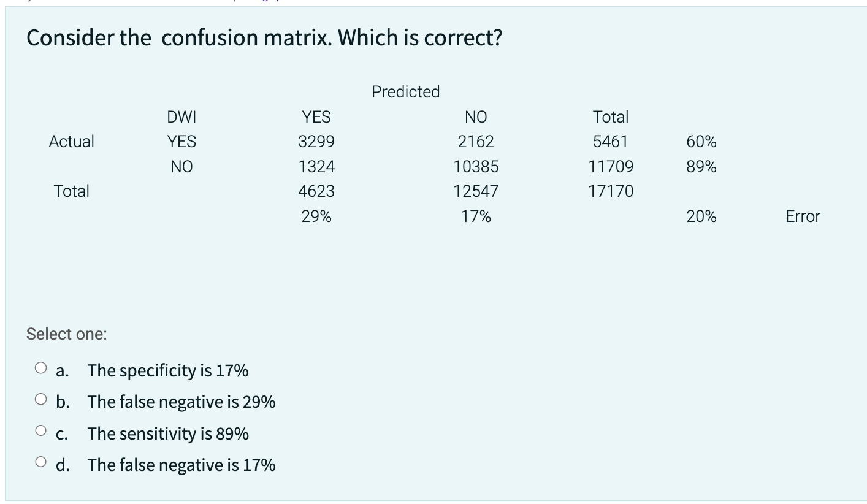Image resolution: width=867 pixels, height=504 pixels.
Task: Choose answer 'The false negative is 29%'
Action: [181, 402]
